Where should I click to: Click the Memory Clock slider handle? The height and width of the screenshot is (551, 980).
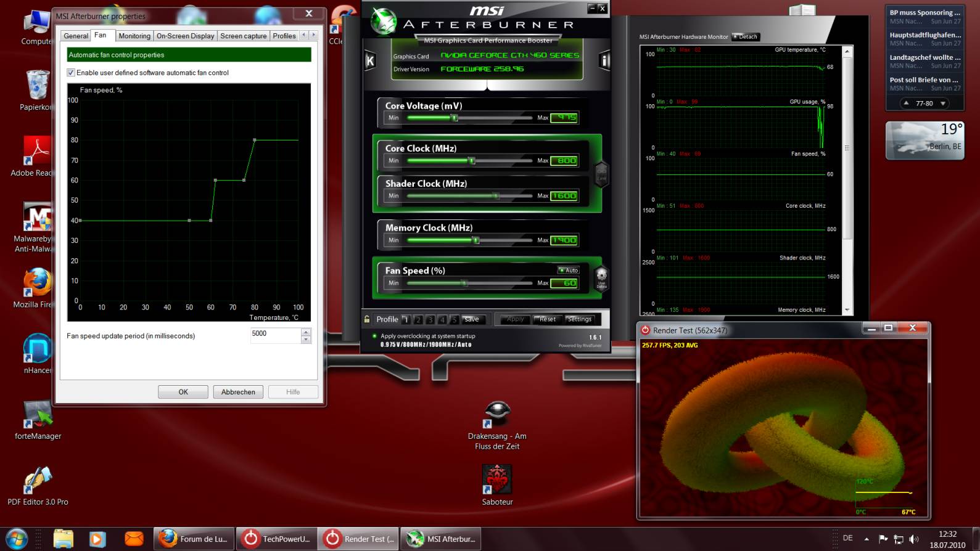(476, 240)
